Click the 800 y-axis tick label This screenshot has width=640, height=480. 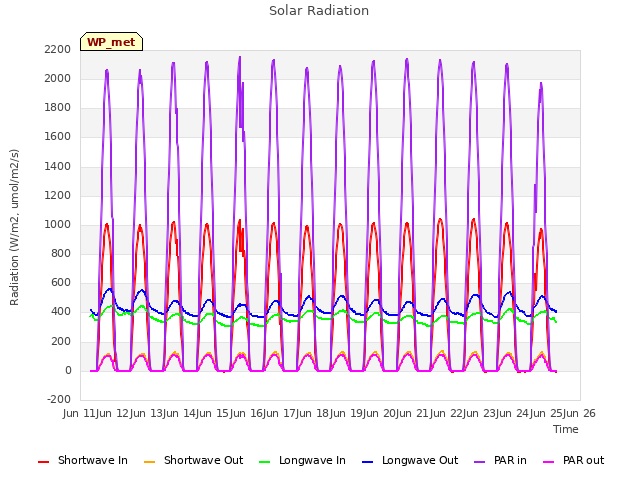(61, 253)
